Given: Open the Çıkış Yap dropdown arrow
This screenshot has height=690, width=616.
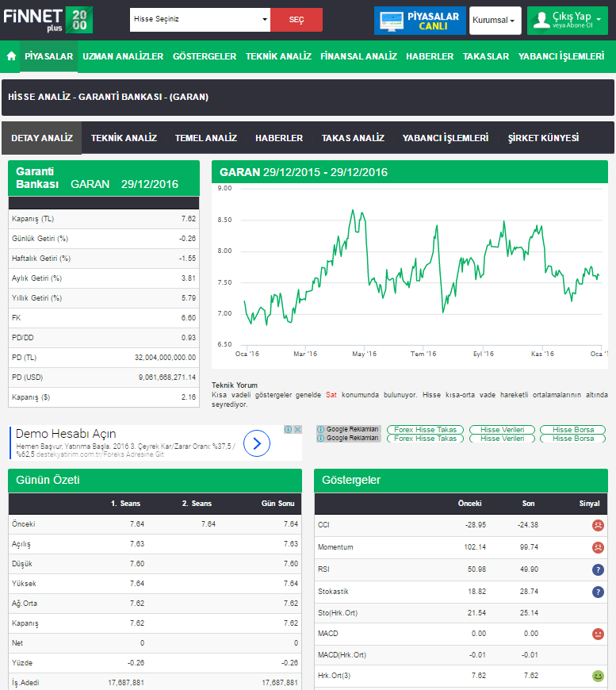Looking at the screenshot, I should coord(599,19).
